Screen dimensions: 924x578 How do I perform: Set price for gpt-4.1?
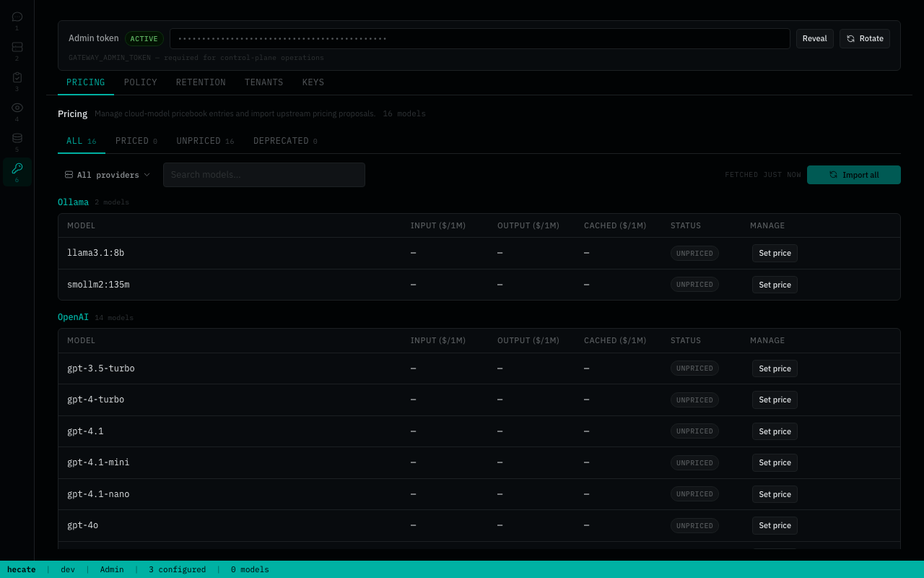click(775, 431)
